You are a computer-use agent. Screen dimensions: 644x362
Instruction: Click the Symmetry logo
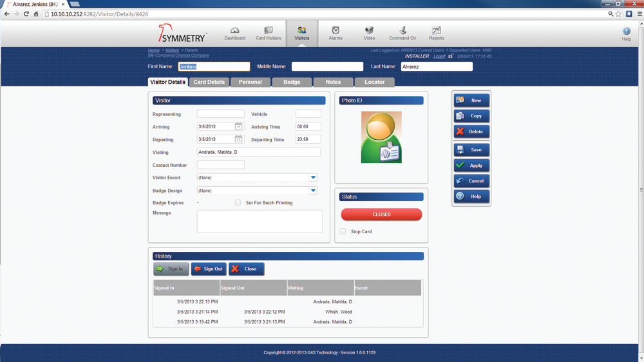tap(182, 33)
